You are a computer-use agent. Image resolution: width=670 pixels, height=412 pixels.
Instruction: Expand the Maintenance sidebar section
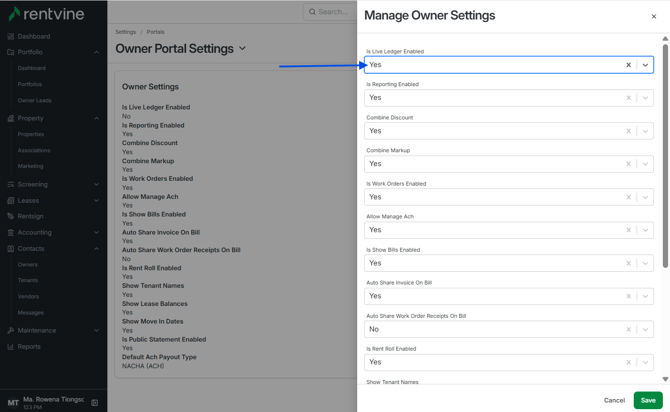(x=97, y=330)
